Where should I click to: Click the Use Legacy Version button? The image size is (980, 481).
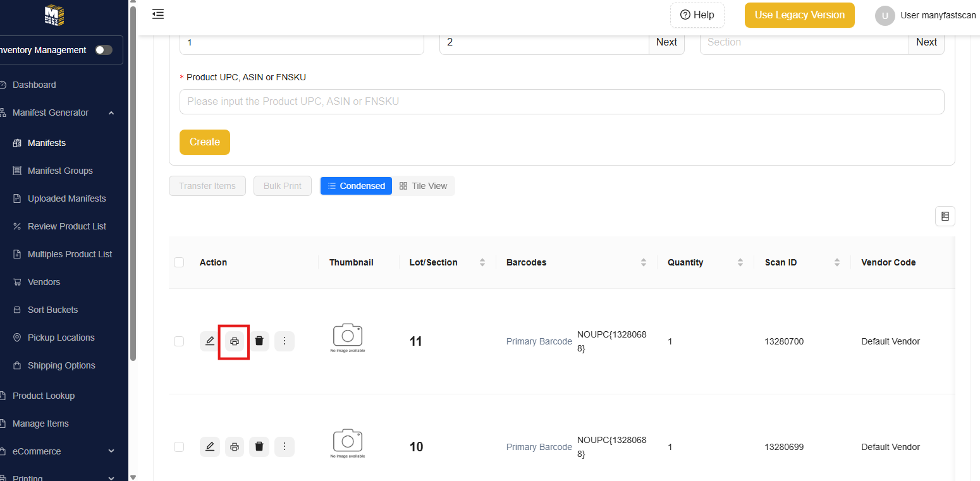point(799,15)
